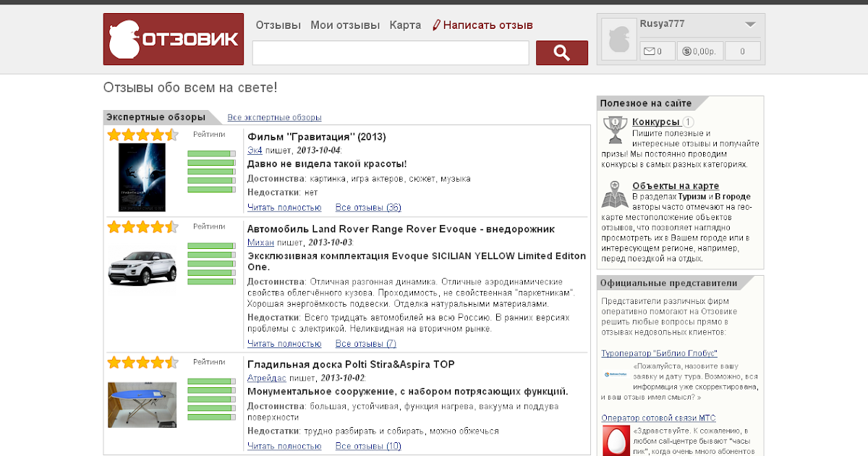Visit author Эк4's profile
This screenshot has width=868, height=456.
tap(255, 151)
